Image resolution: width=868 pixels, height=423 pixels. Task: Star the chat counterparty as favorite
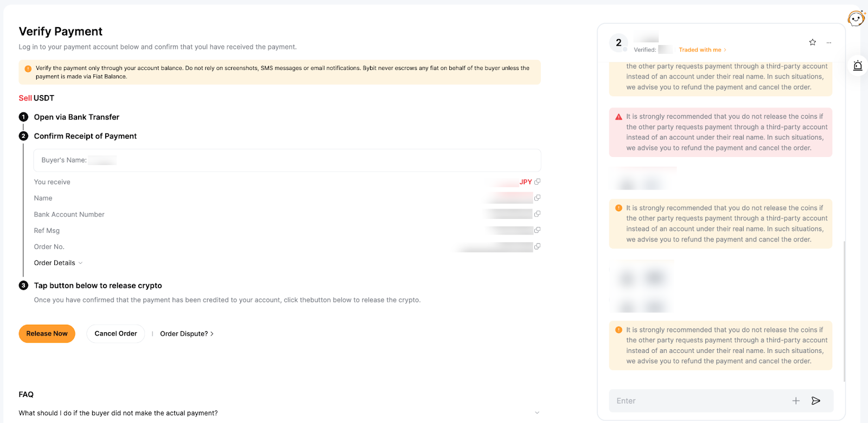click(812, 42)
